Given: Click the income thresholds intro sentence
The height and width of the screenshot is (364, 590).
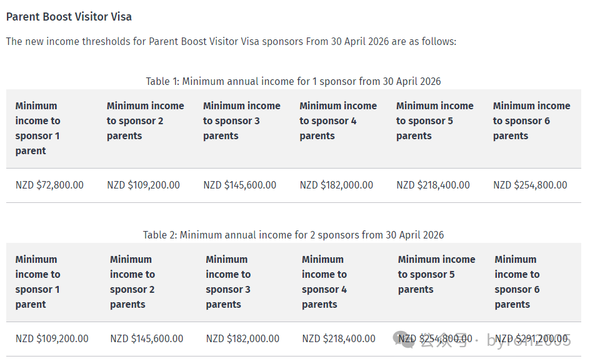Looking at the screenshot, I should coord(231,41).
